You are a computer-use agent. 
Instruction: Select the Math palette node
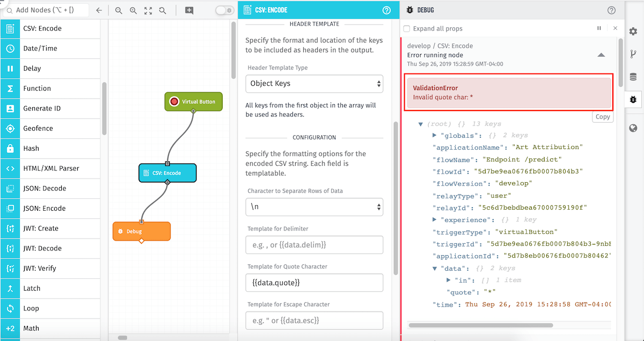click(x=50, y=329)
